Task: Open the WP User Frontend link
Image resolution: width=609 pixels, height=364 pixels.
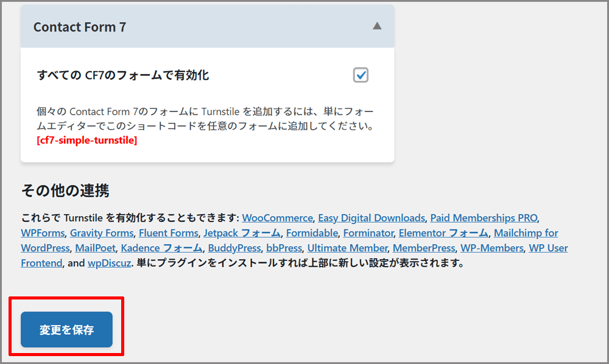Action: (x=548, y=248)
